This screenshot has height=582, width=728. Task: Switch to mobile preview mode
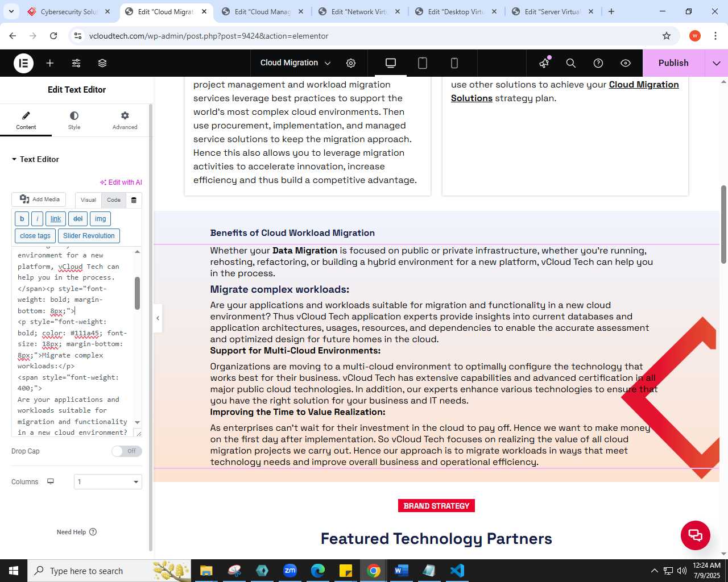[x=454, y=63]
